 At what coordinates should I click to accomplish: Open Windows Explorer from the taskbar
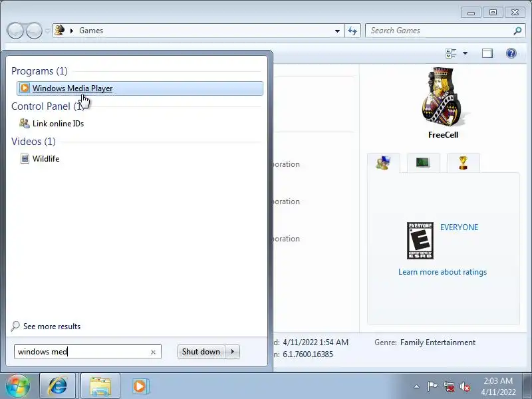100,386
